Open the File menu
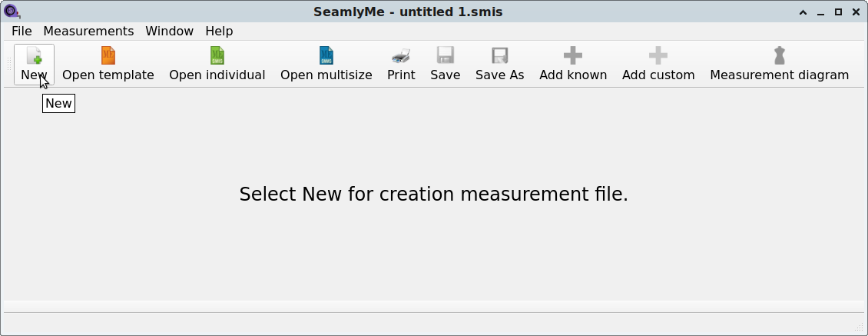Screen dimensions: 868x336 [22, 31]
